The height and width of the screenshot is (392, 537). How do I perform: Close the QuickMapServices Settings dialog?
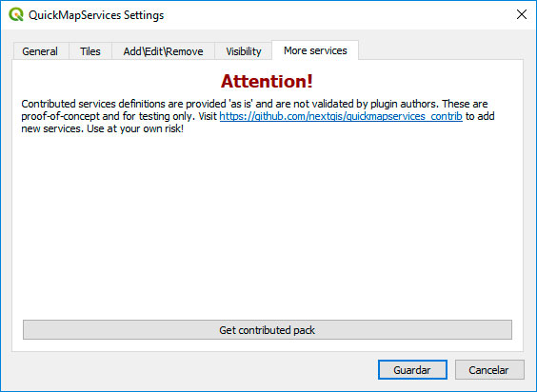click(521, 14)
